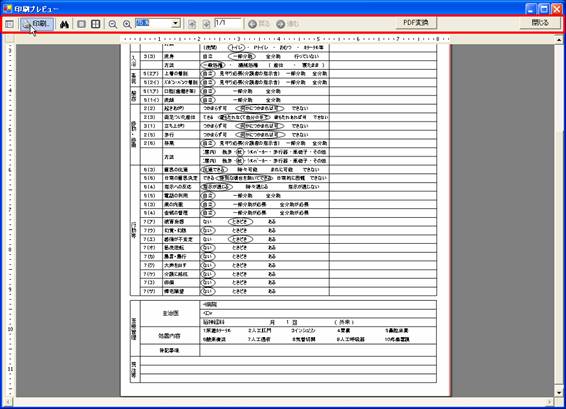Go to the next page arrow
This screenshot has width=566, height=409.
pos(206,24)
